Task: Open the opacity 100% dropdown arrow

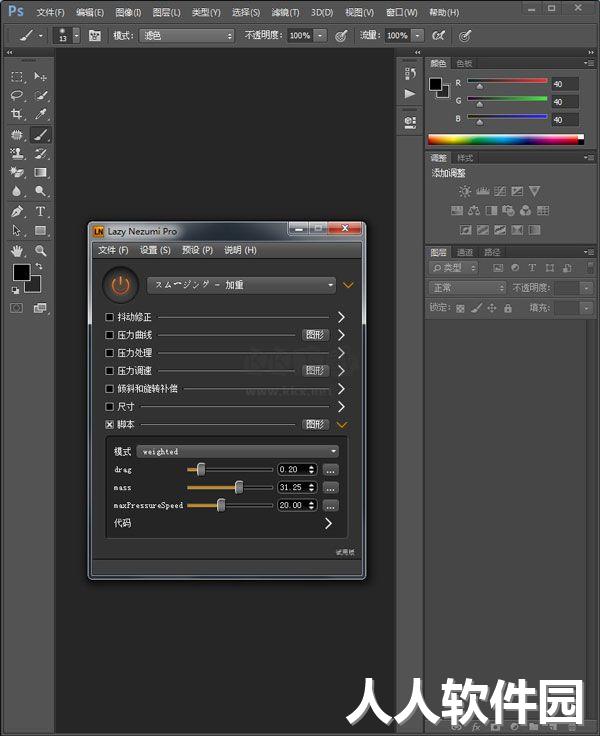Action: pyautogui.click(x=320, y=36)
